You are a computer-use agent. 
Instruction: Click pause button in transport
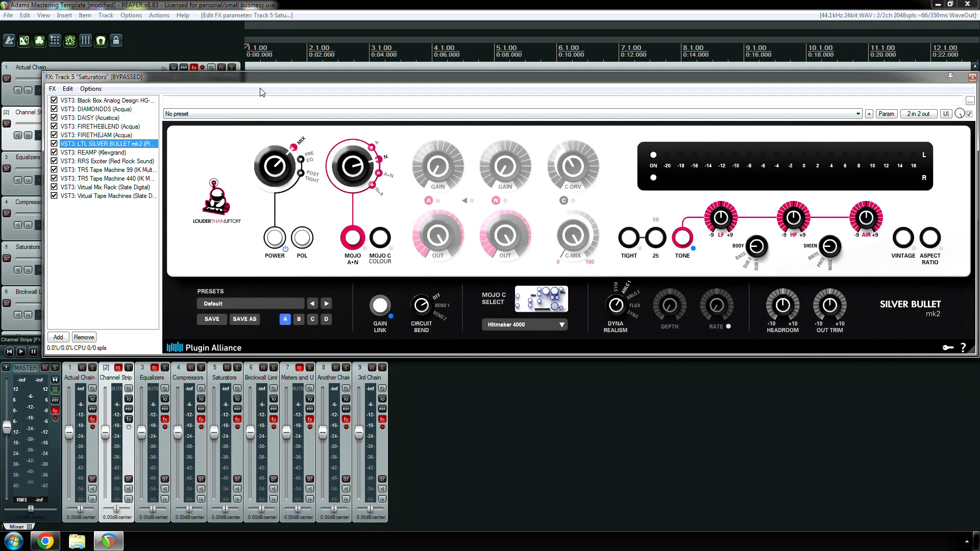(33, 351)
